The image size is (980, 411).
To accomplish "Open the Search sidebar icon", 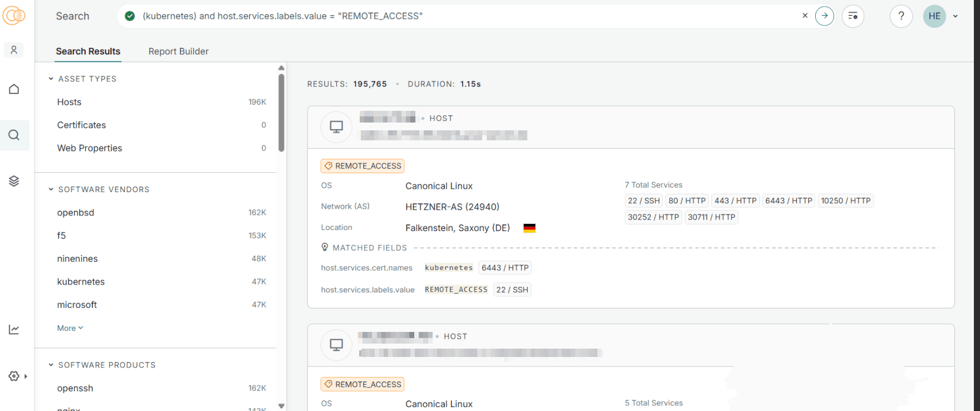I will 14,135.
